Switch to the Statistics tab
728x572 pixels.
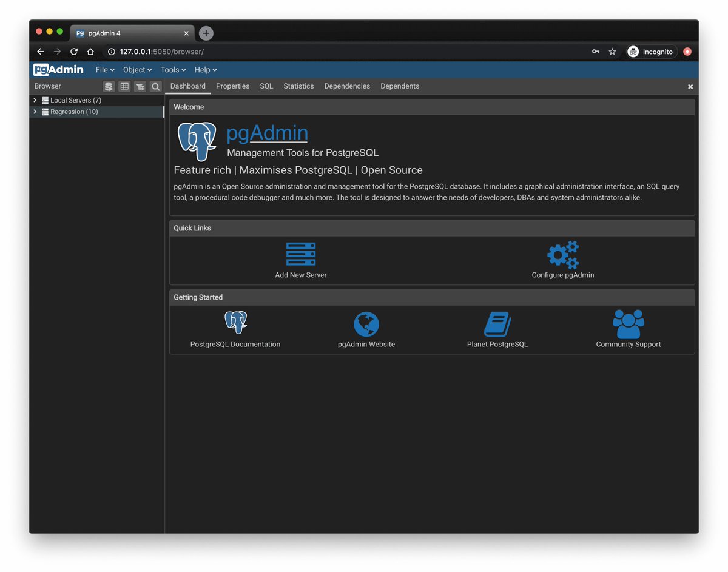(x=298, y=86)
